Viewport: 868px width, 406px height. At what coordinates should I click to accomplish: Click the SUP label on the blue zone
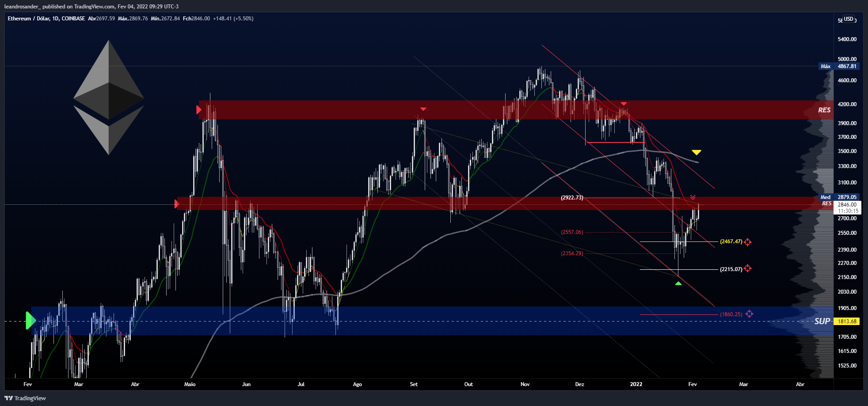tap(822, 321)
